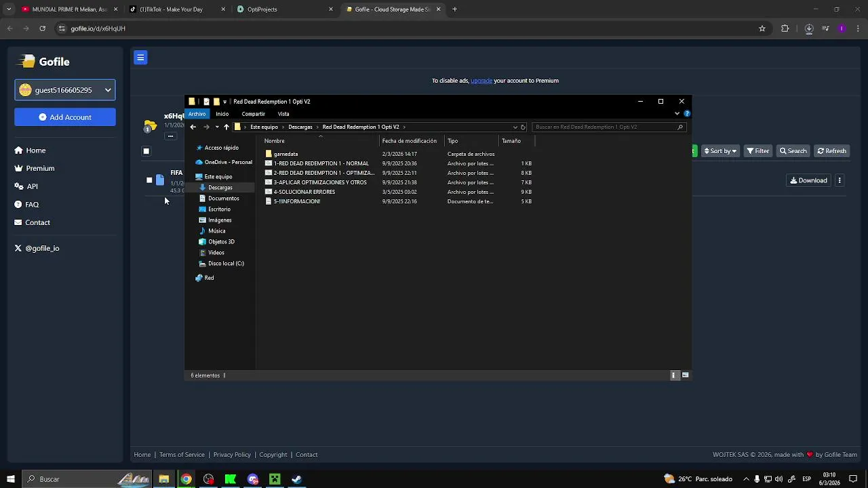Viewport: 868px width, 488px height.
Task: Go up one folder level in Explorer
Action: point(226,127)
